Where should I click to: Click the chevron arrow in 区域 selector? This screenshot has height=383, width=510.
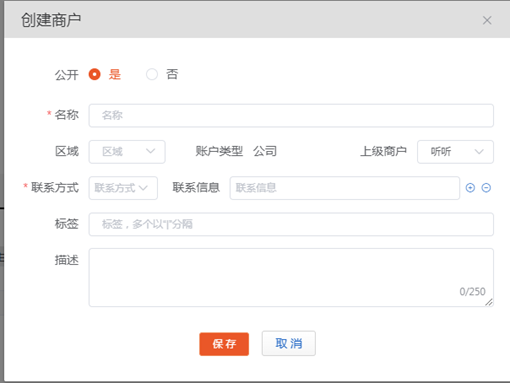151,151
